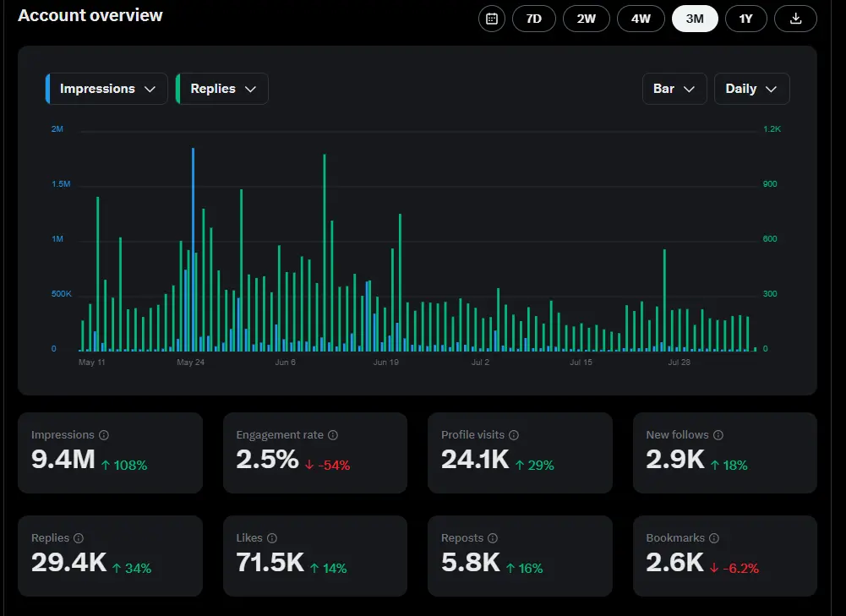Image resolution: width=846 pixels, height=616 pixels.
Task: Click the 29.4K Replies stat card
Action: pos(110,556)
